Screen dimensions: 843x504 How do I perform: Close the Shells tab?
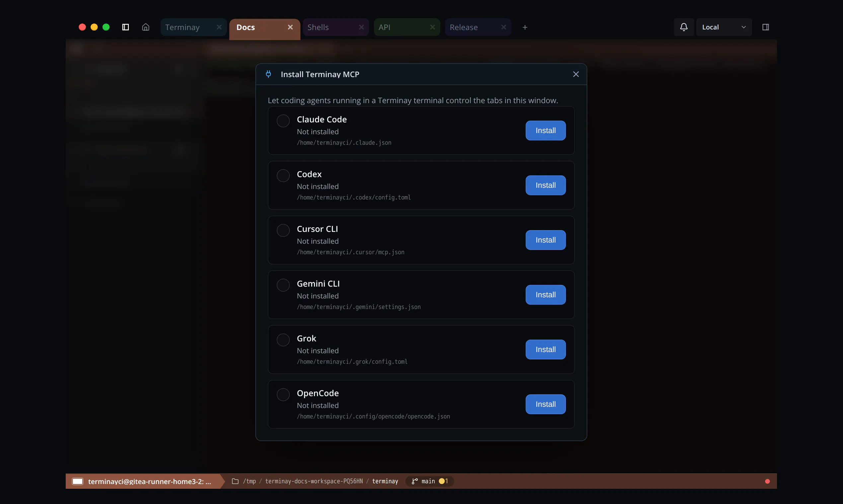[x=361, y=27]
